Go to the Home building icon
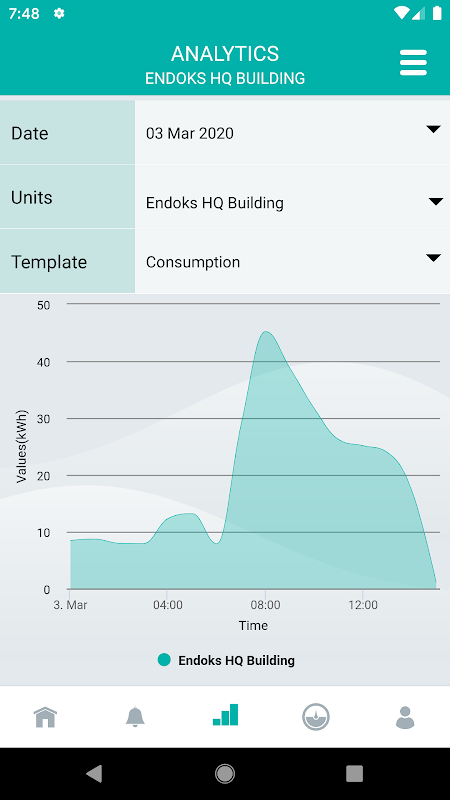Screen dimensions: 450x800 [x=45, y=717]
